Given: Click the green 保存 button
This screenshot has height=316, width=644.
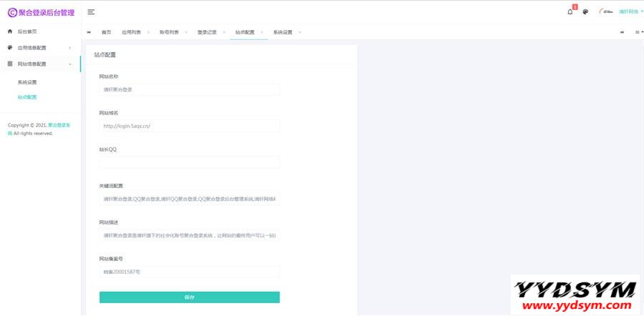Looking at the screenshot, I should (189, 297).
